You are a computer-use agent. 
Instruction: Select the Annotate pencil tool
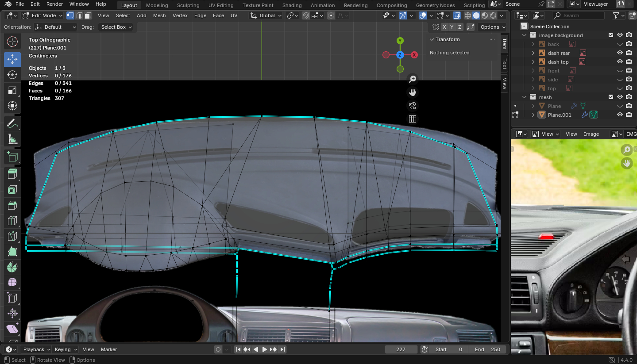click(12, 124)
